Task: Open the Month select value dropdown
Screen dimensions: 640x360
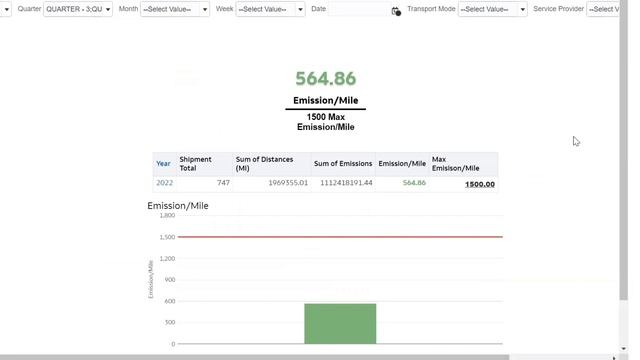Action: (175, 9)
